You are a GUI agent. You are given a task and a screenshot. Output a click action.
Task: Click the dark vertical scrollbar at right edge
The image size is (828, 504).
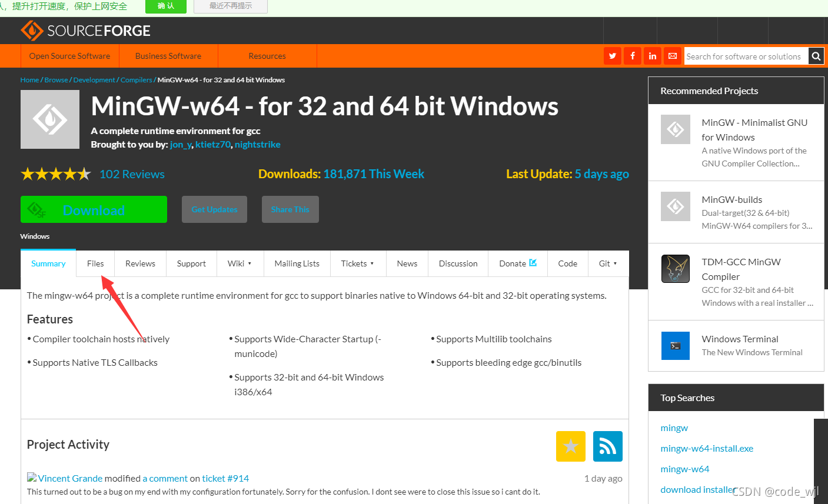(x=821, y=461)
